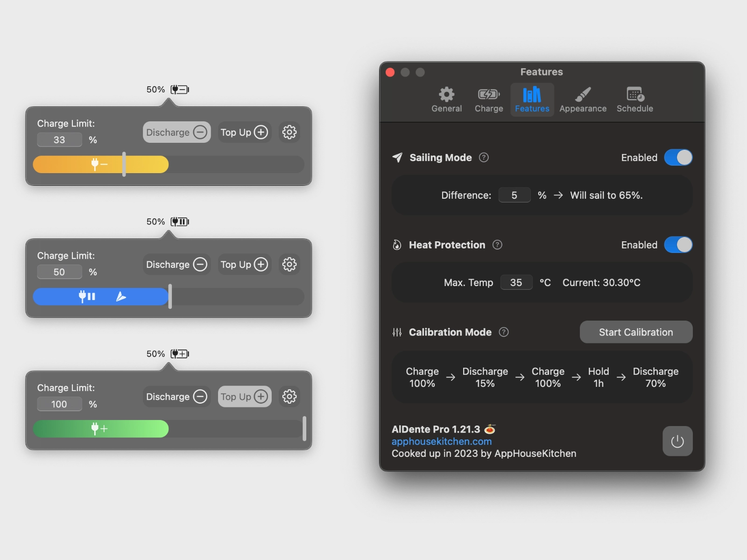The image size is (747, 560).
Task: Open the apphousekitchen.com link
Action: 441,441
